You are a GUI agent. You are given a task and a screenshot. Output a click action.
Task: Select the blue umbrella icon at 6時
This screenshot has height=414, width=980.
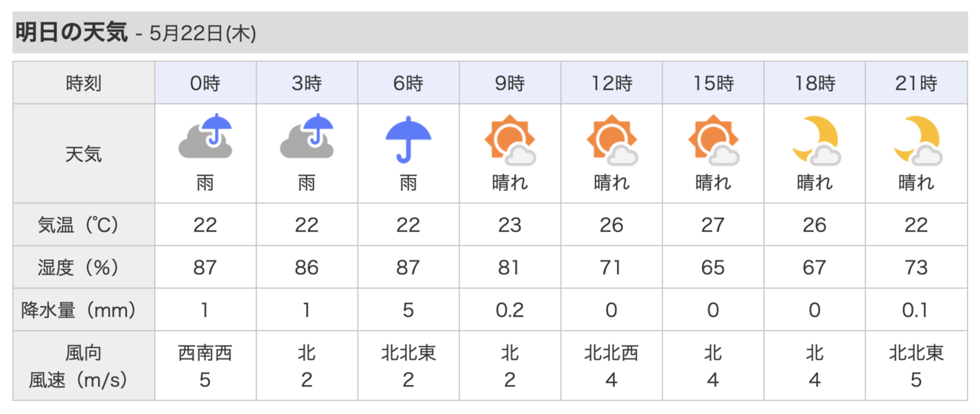click(408, 138)
